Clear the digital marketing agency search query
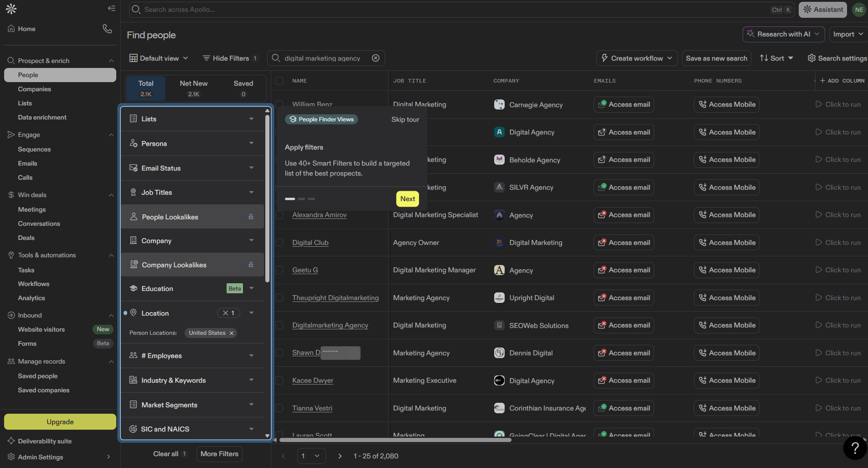This screenshot has width=868, height=468. coord(376,58)
